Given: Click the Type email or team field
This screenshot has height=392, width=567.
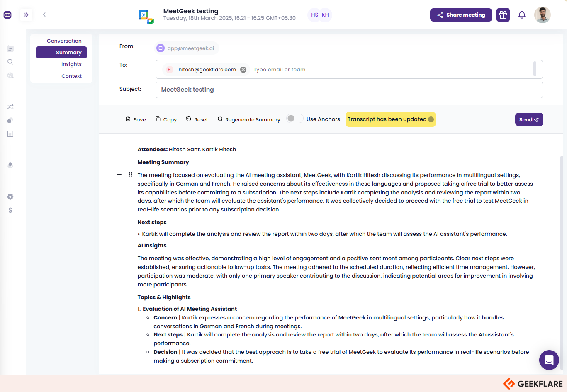Looking at the screenshot, I should coord(280,70).
